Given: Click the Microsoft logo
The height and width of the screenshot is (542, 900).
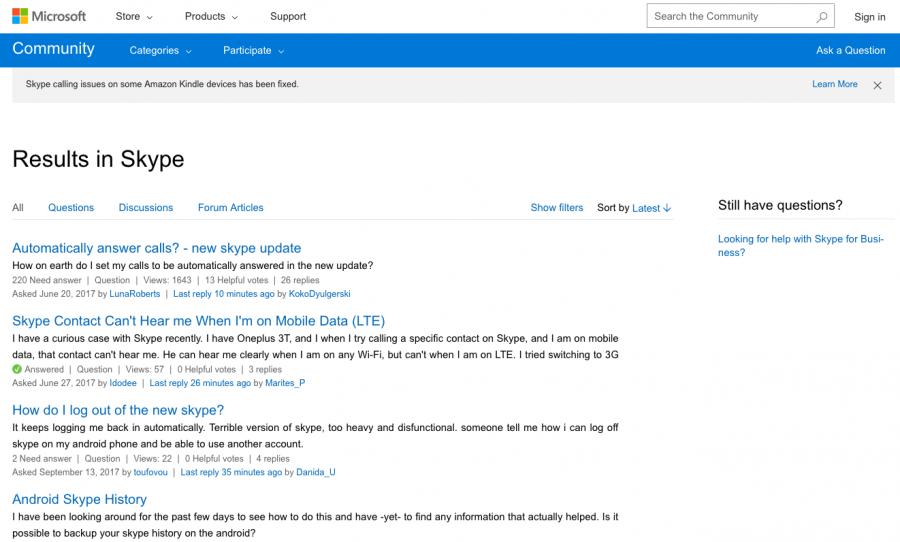Looking at the screenshot, I should coord(49,16).
